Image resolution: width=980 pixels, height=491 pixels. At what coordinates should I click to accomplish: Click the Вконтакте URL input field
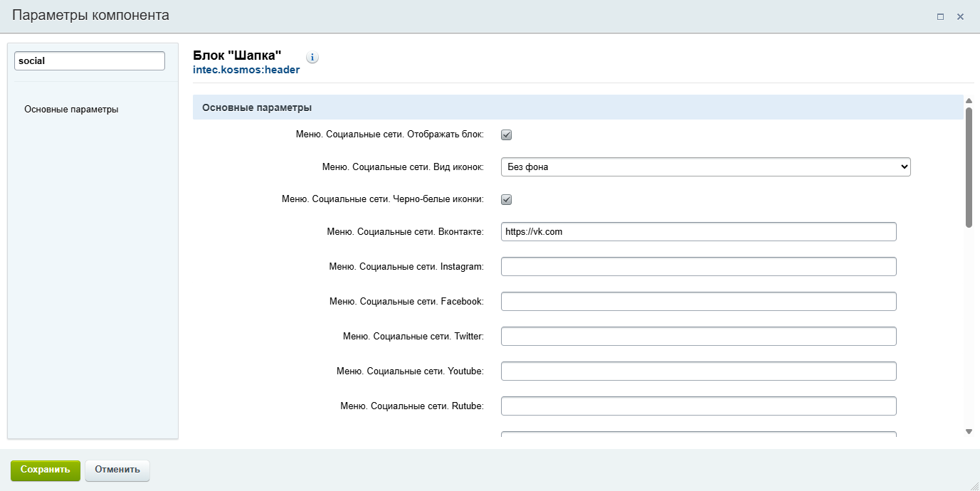click(x=698, y=232)
